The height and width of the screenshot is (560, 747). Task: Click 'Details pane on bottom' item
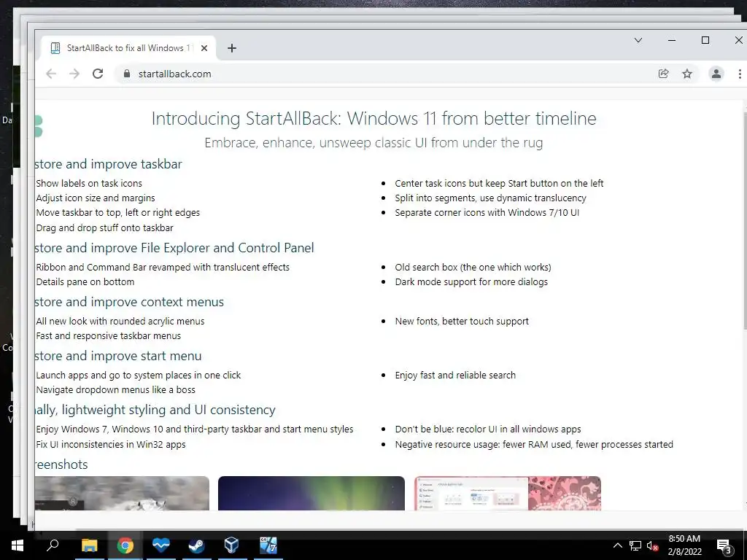(85, 282)
